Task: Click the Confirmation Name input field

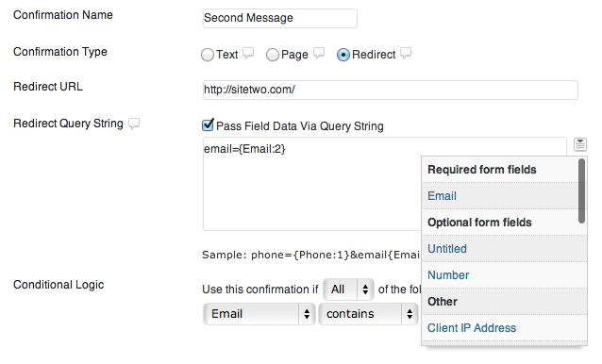Action: pyautogui.click(x=280, y=18)
